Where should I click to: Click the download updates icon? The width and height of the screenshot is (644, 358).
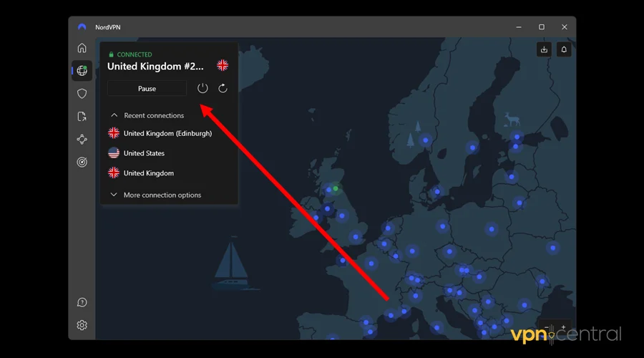[545, 49]
